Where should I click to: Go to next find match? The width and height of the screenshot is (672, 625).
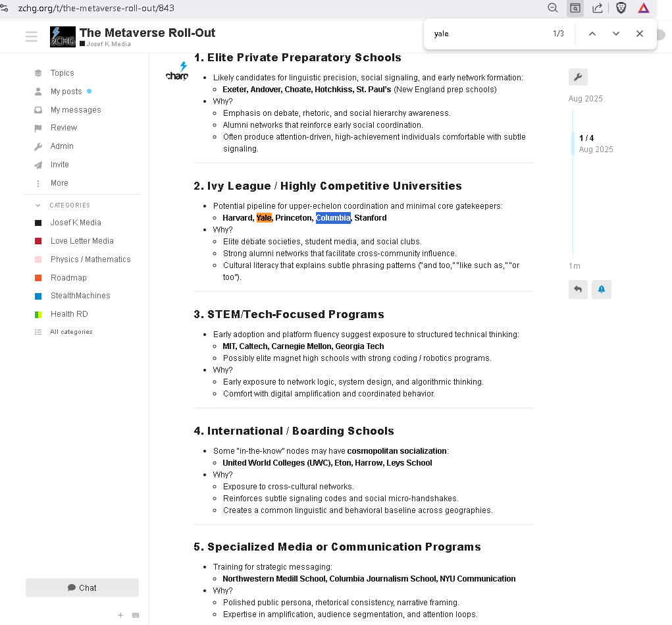click(x=615, y=34)
